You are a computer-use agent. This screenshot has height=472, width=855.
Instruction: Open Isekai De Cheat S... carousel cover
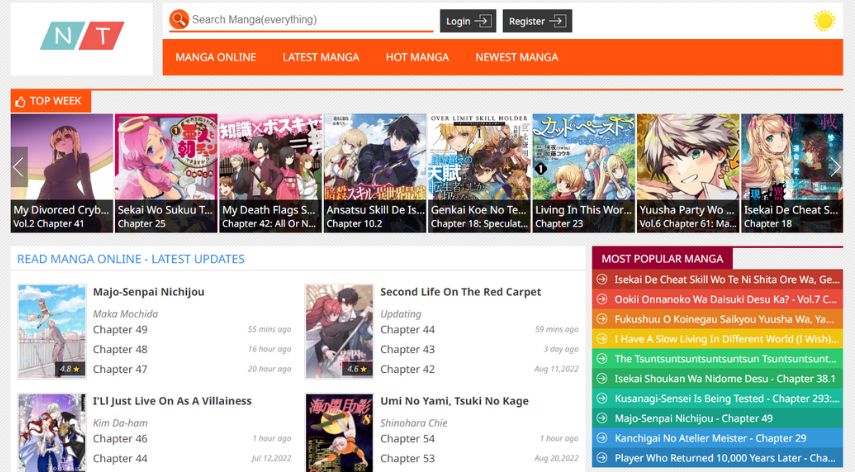792,173
